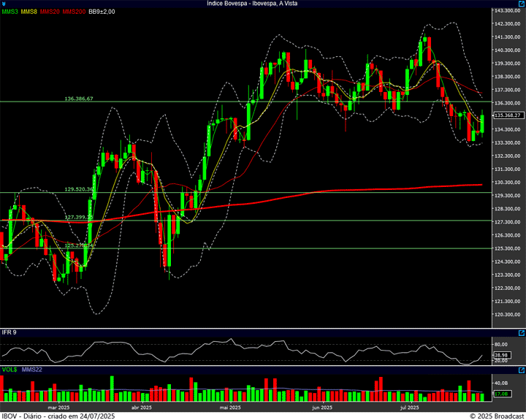This screenshot has width=526, height=420.
Task: Click the 122.300,00 price axis label
Action: tap(508, 289)
